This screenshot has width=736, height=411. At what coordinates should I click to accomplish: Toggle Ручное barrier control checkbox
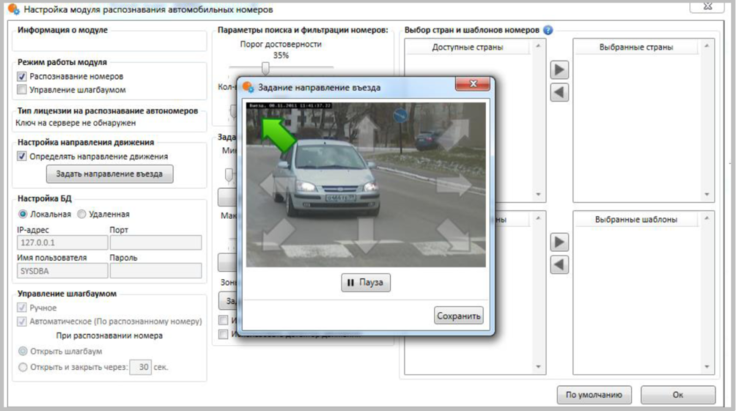tap(22, 308)
